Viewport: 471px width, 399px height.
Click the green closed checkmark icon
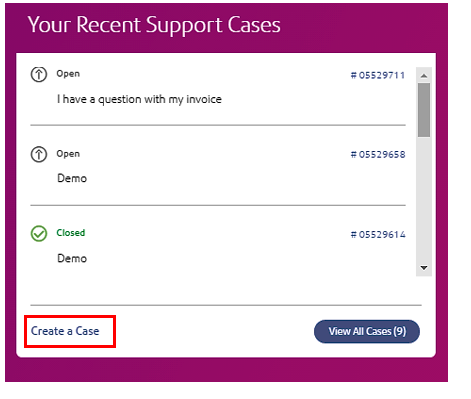(39, 233)
